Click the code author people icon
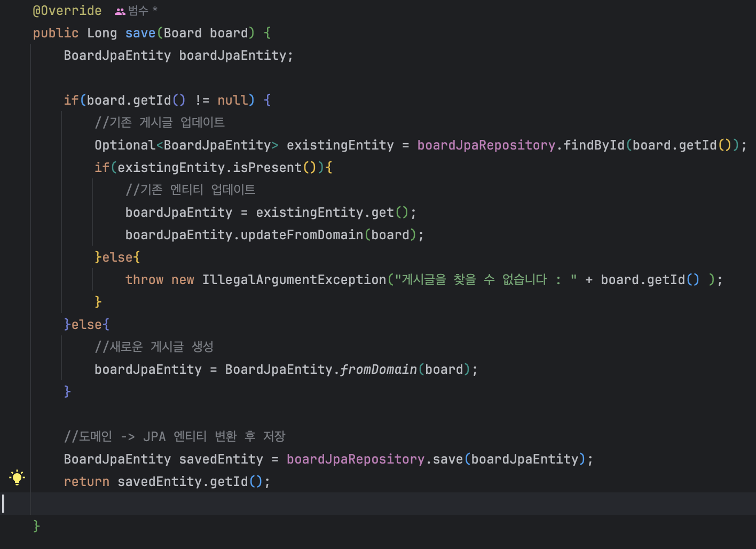 (120, 11)
